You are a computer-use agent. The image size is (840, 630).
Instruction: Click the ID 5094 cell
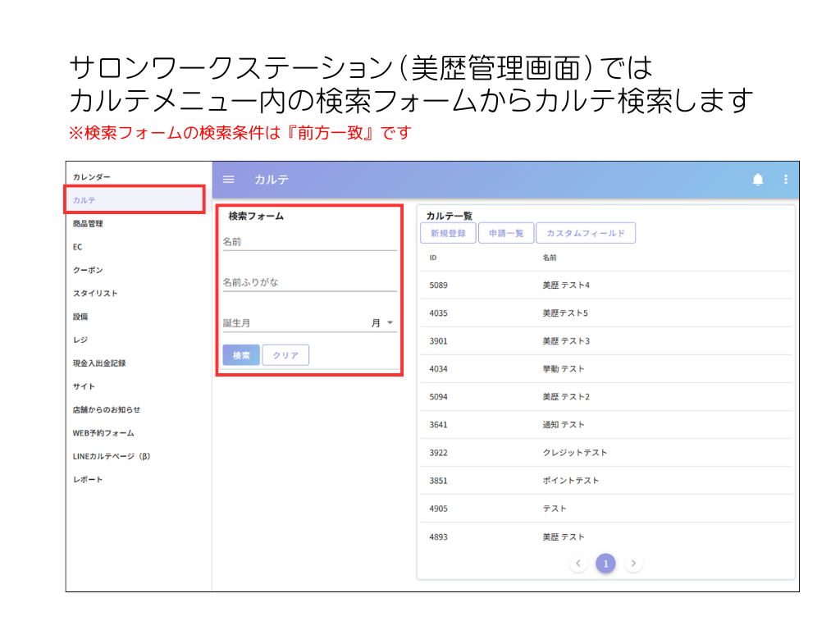438,396
